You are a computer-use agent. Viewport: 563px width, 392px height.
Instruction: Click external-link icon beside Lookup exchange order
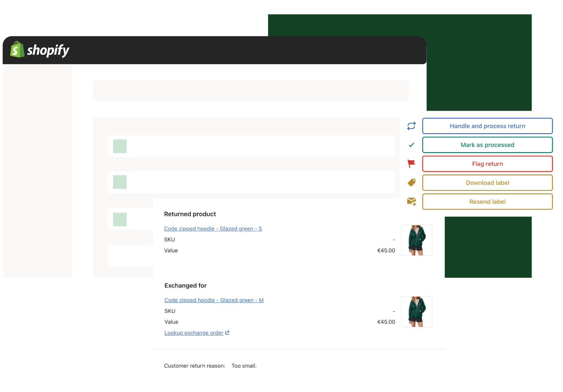point(227,333)
